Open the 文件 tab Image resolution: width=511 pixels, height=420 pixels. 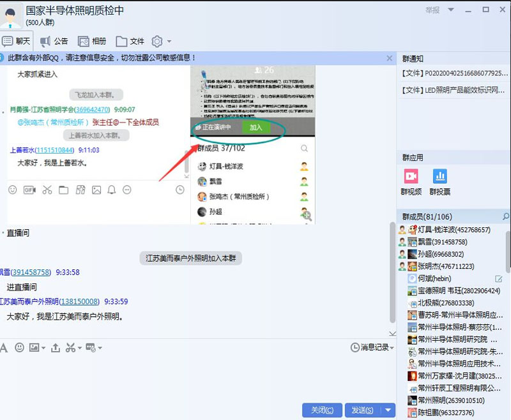(x=130, y=41)
